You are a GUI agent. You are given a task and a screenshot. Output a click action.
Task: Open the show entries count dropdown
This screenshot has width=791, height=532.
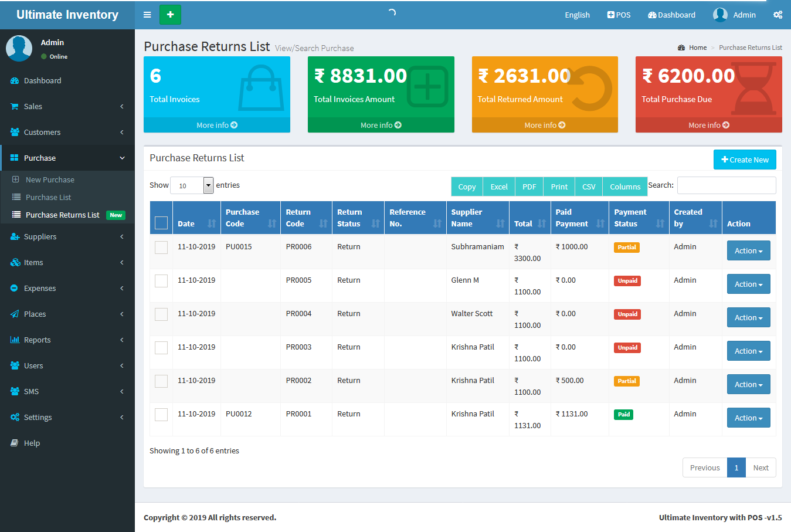point(192,185)
